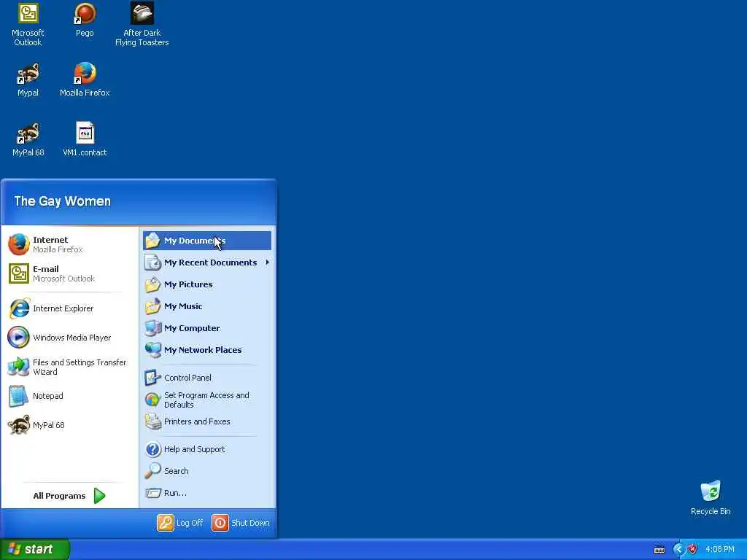The width and height of the screenshot is (747, 560).
Task: Select the Recycle Bin icon
Action: click(x=711, y=498)
